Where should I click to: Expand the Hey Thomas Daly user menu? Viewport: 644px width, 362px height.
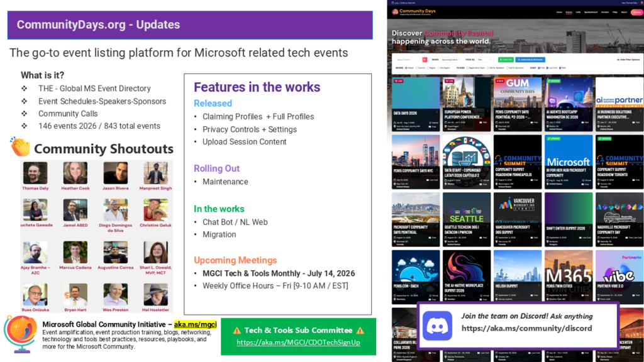(x=631, y=3)
